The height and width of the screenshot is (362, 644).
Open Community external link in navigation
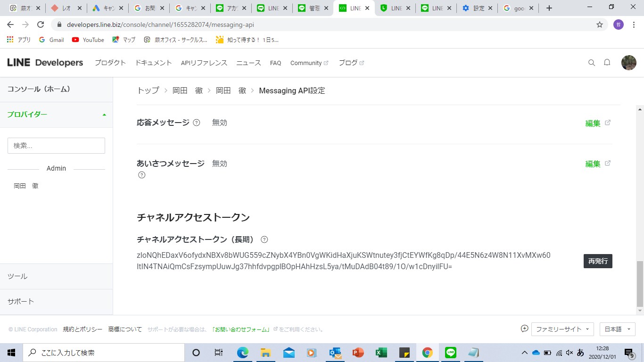[x=309, y=63]
